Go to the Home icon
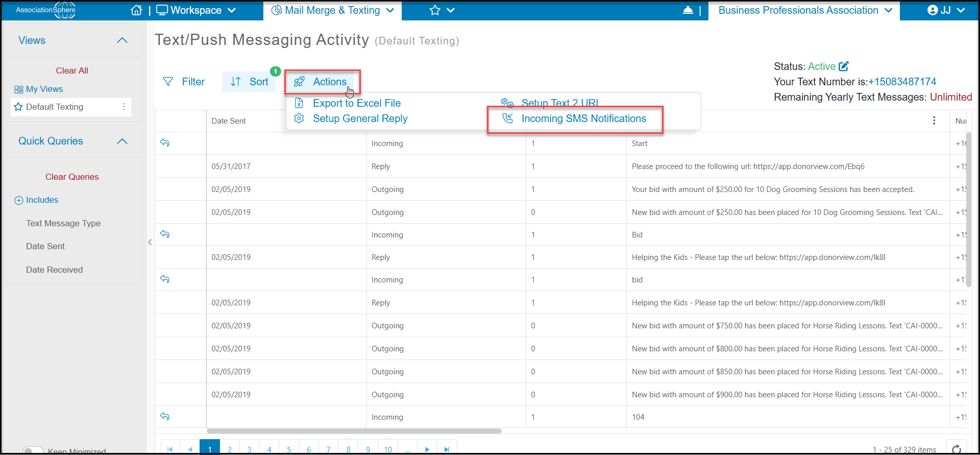 click(x=136, y=10)
